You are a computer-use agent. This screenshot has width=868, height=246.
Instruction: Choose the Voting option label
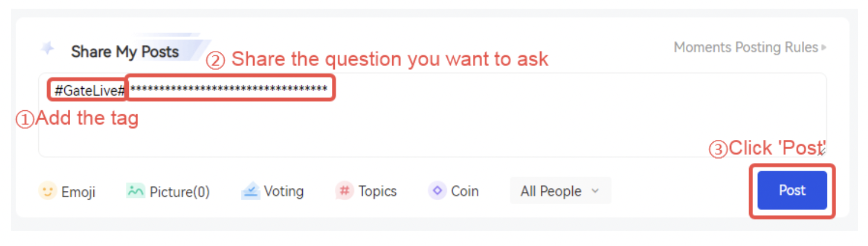(284, 191)
